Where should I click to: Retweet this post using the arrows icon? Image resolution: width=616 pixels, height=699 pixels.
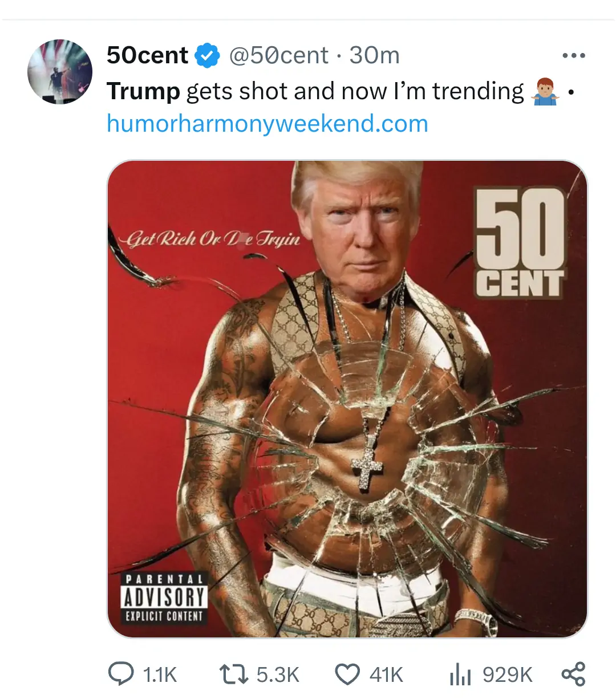[x=234, y=674]
